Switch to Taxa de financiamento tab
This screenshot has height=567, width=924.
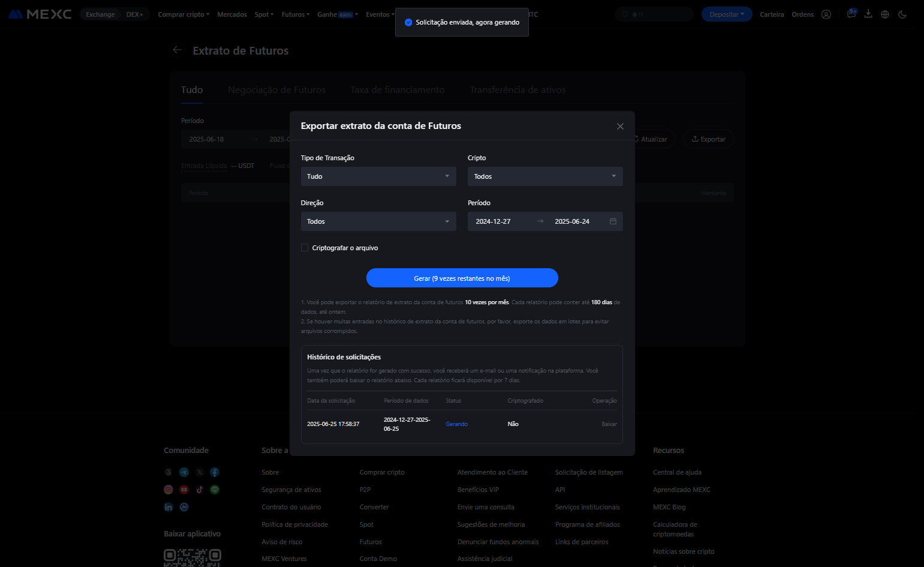[398, 90]
